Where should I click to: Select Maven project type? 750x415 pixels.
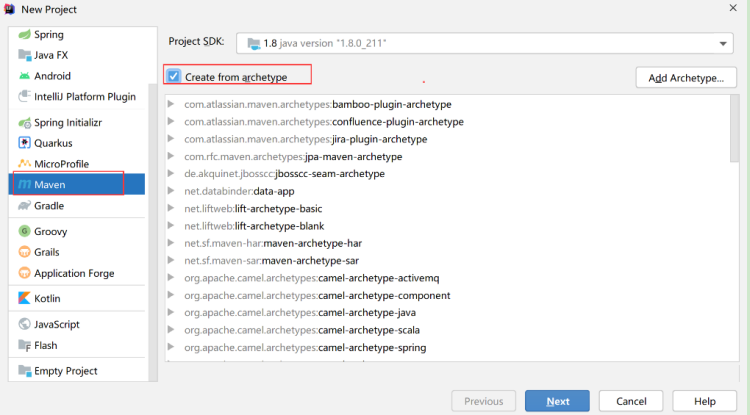coord(77,185)
